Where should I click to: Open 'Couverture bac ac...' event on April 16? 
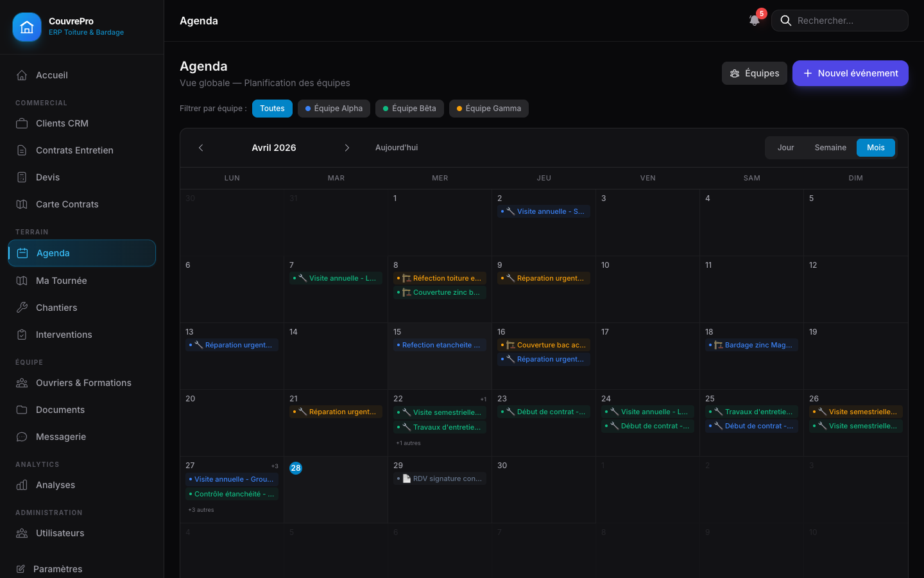coord(544,345)
